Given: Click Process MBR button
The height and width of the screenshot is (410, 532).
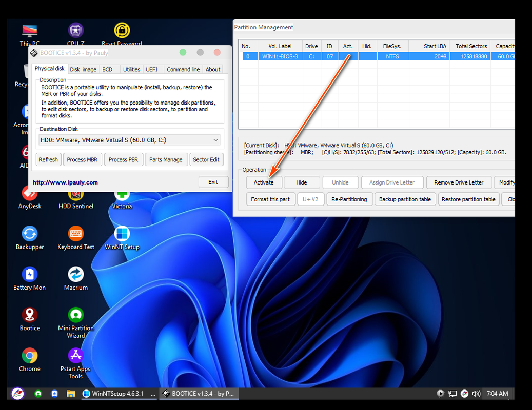Looking at the screenshot, I should tap(82, 159).
